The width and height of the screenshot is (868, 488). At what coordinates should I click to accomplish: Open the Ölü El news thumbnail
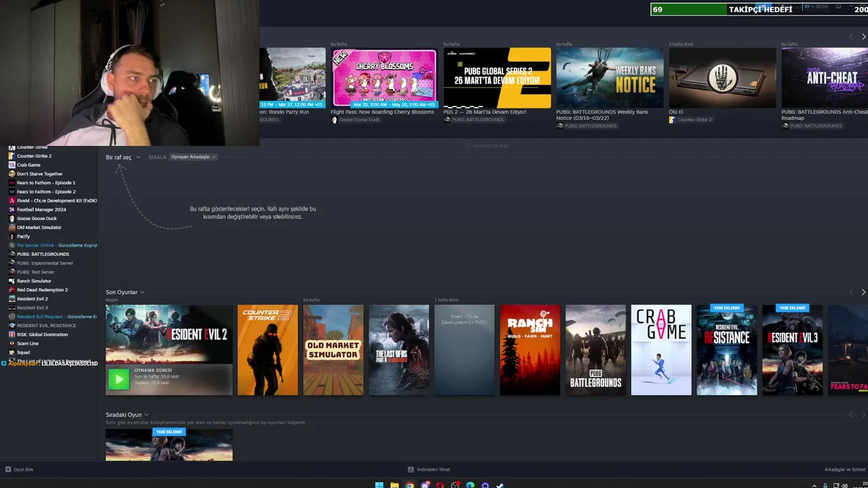(722, 78)
